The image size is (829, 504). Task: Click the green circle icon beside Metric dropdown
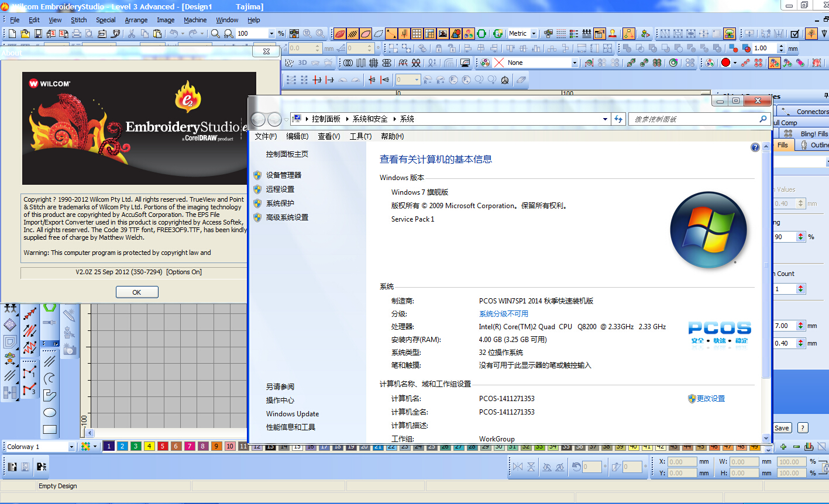(x=481, y=33)
